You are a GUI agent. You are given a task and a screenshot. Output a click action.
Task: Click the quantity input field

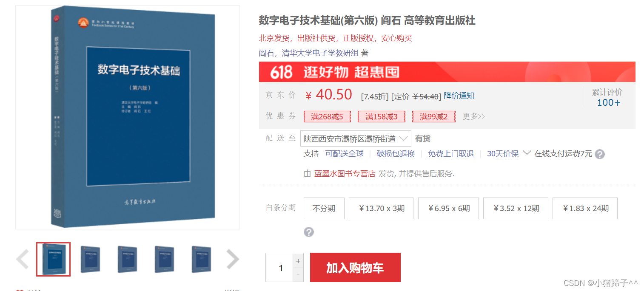279,268
